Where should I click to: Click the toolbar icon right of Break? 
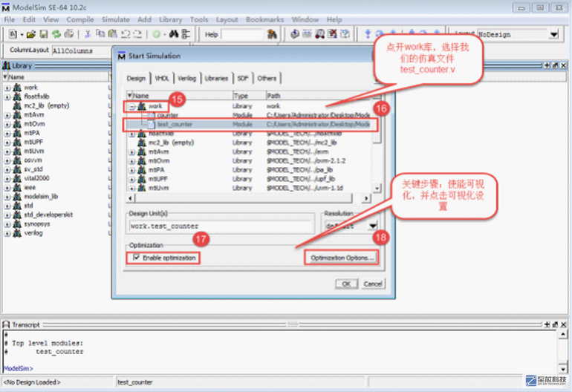coord(345,34)
